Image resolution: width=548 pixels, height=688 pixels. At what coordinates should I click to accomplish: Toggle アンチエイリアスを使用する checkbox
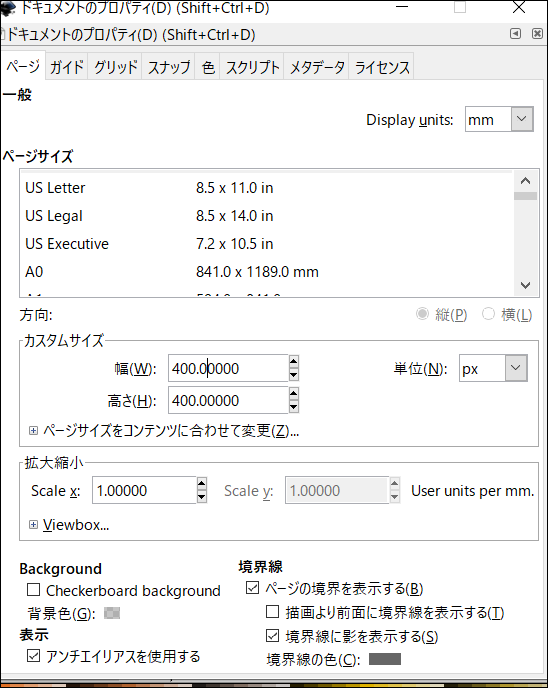pos(33,656)
